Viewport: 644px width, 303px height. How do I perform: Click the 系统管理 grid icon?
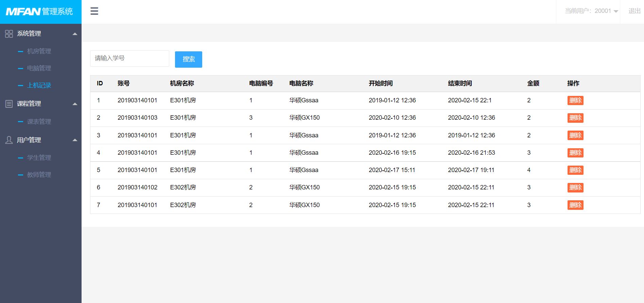[9, 34]
